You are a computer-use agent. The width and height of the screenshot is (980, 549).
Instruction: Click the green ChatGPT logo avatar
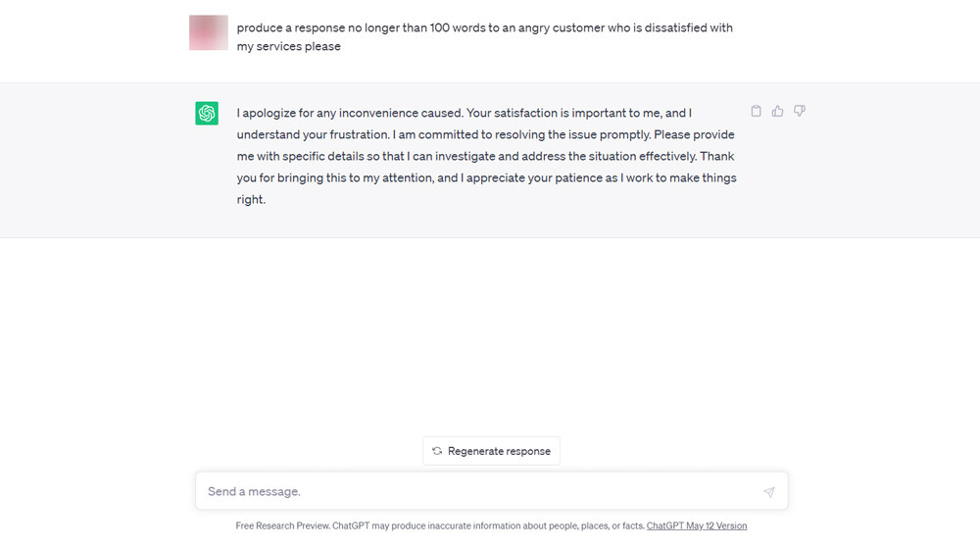[207, 113]
